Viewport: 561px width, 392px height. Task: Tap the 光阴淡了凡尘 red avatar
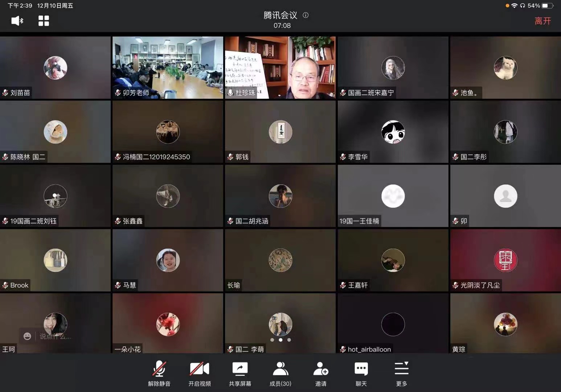pyautogui.click(x=505, y=260)
